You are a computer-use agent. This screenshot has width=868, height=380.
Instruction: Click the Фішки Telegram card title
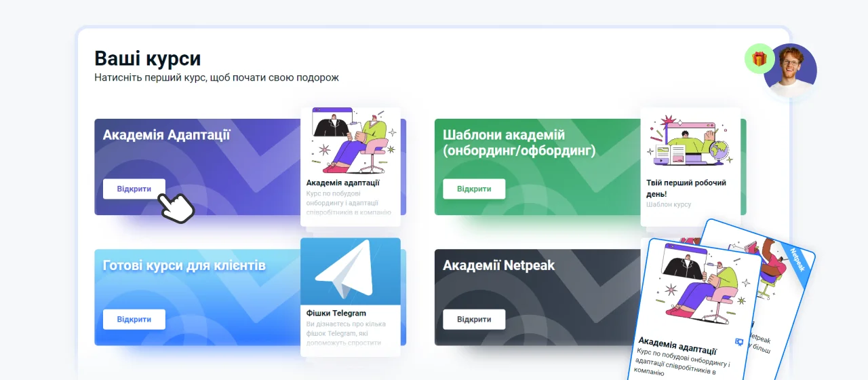pyautogui.click(x=336, y=313)
